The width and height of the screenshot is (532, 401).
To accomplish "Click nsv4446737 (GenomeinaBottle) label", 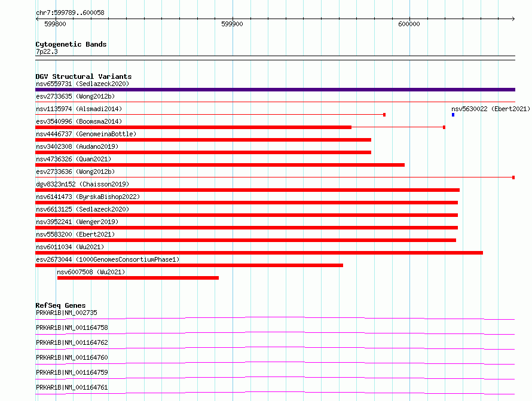I will [x=86, y=134].
